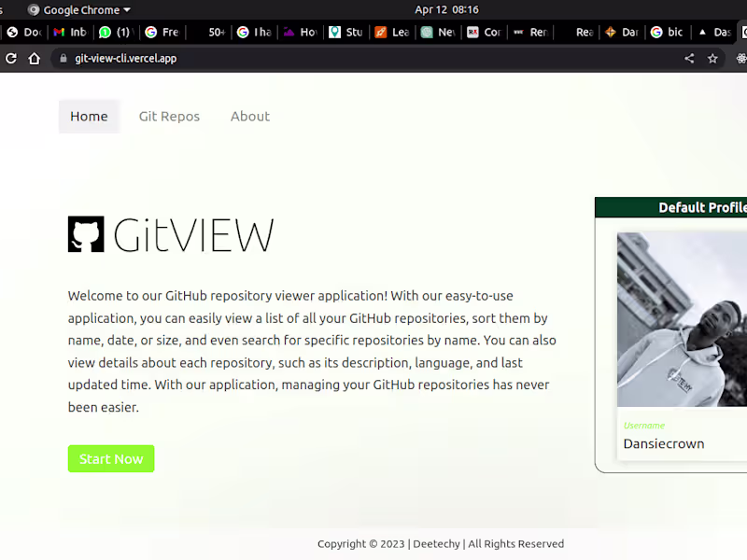Switch to the 'Rea' tab

[576, 32]
